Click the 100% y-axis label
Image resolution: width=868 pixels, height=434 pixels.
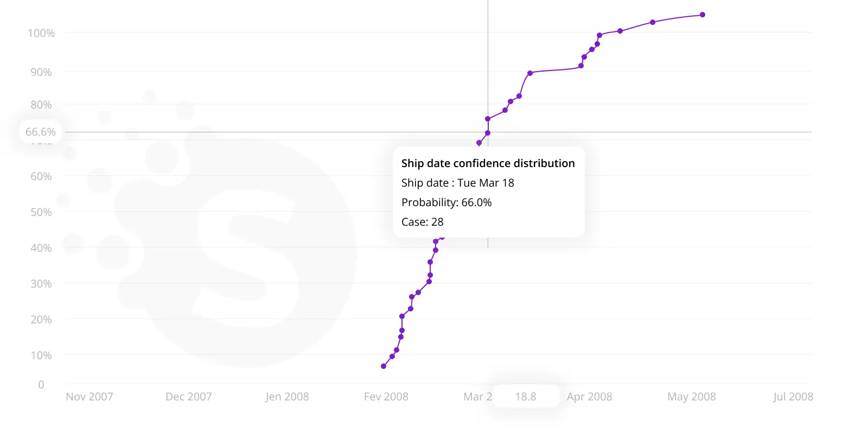pyautogui.click(x=41, y=33)
